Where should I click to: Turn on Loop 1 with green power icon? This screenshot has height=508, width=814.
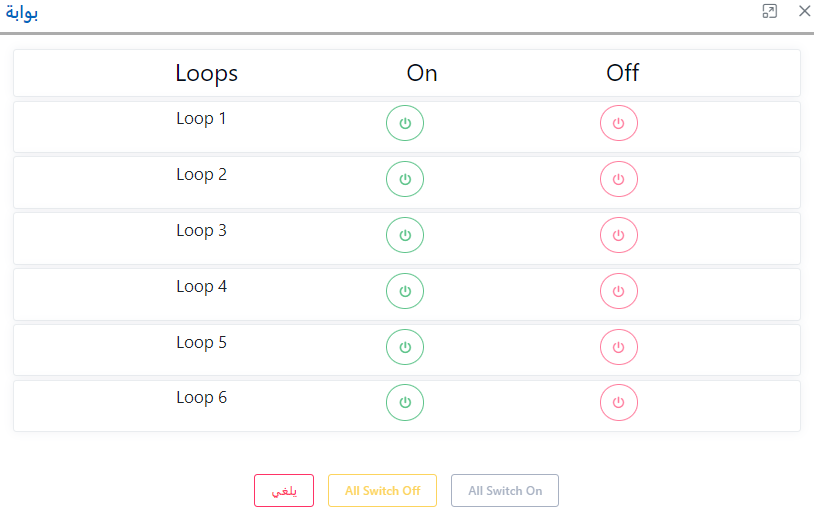pos(405,124)
